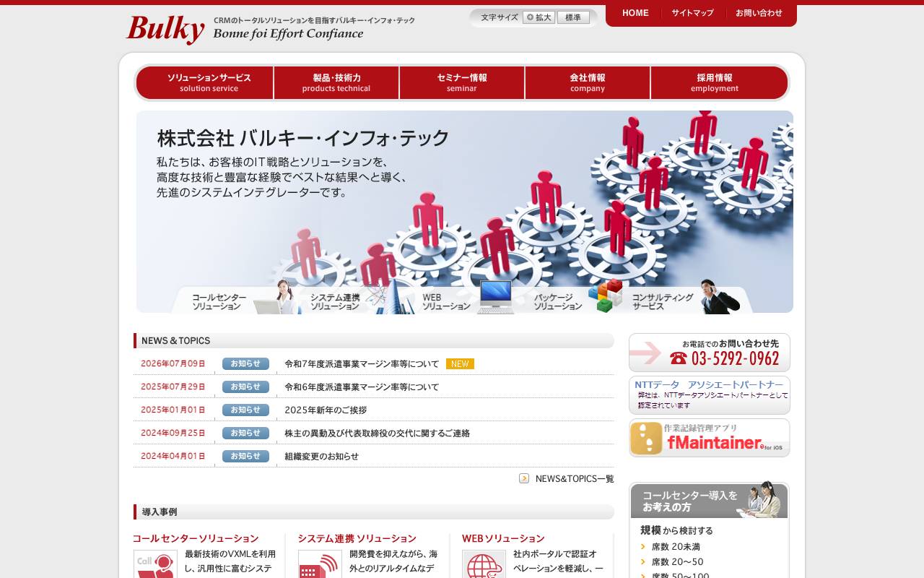The height and width of the screenshot is (578, 924).
Task: Open サイトマップ link
Action: point(692,13)
